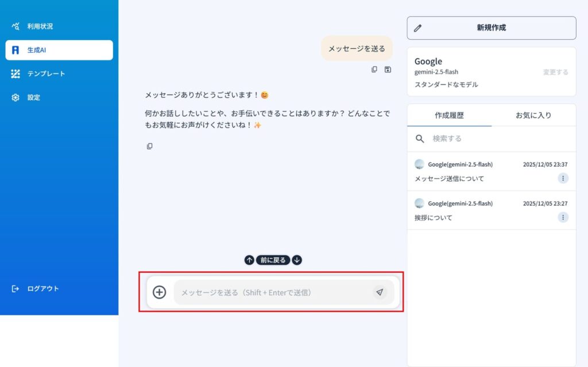Open テンプレート in the sidebar
588x367 pixels.
click(46, 74)
